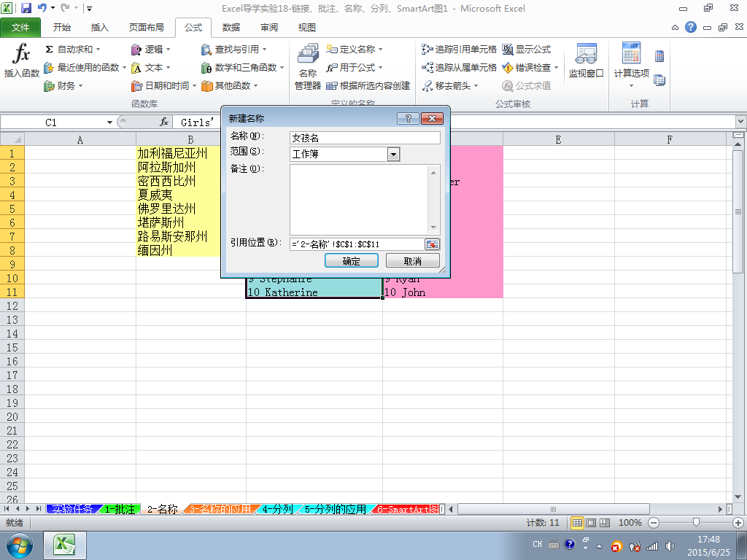The image size is (747, 560).
Task: Select sheet tab 1-批注
Action: [x=120, y=510]
